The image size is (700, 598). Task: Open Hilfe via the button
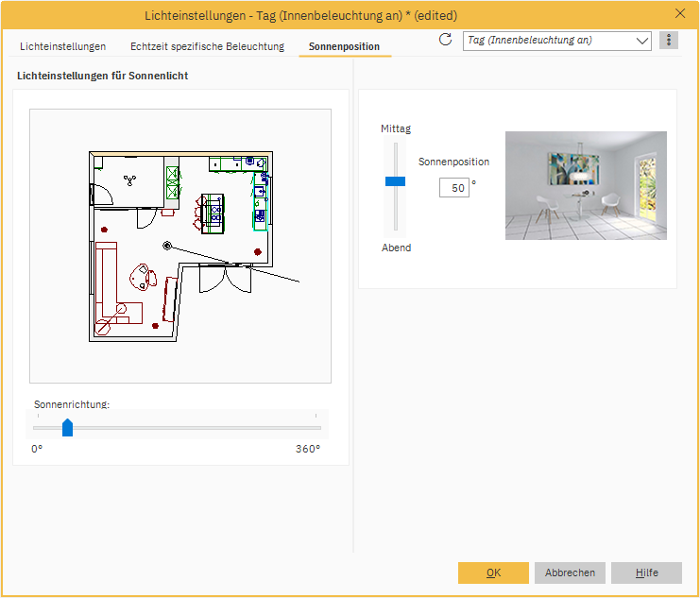coord(646,572)
